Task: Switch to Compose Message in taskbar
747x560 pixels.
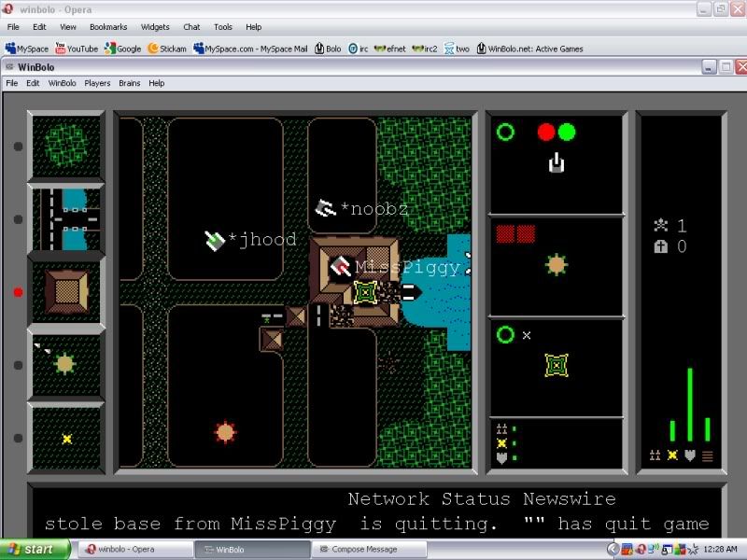Action: tap(368, 549)
